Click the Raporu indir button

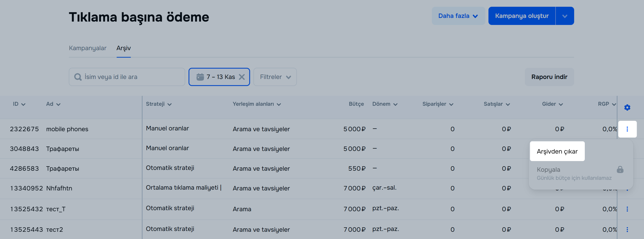pos(549,77)
